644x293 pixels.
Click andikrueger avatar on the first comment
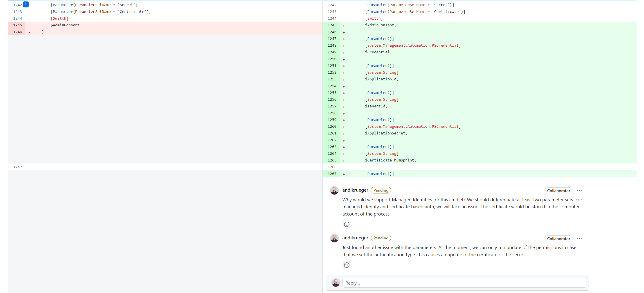pyautogui.click(x=334, y=190)
